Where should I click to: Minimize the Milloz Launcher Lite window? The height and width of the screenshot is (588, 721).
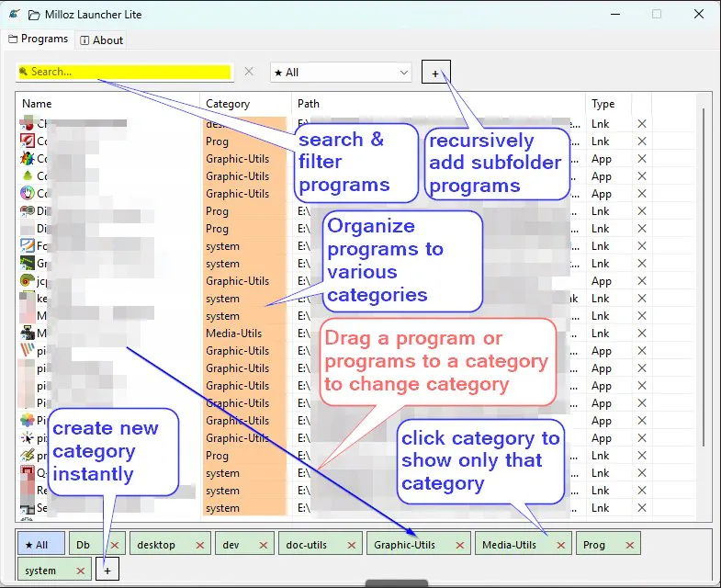click(x=615, y=14)
